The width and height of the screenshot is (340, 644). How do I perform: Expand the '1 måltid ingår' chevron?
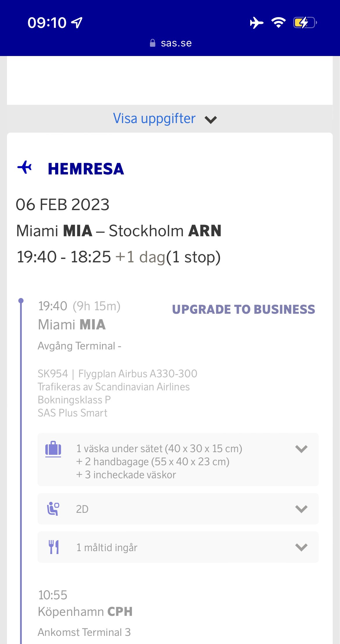(x=301, y=547)
